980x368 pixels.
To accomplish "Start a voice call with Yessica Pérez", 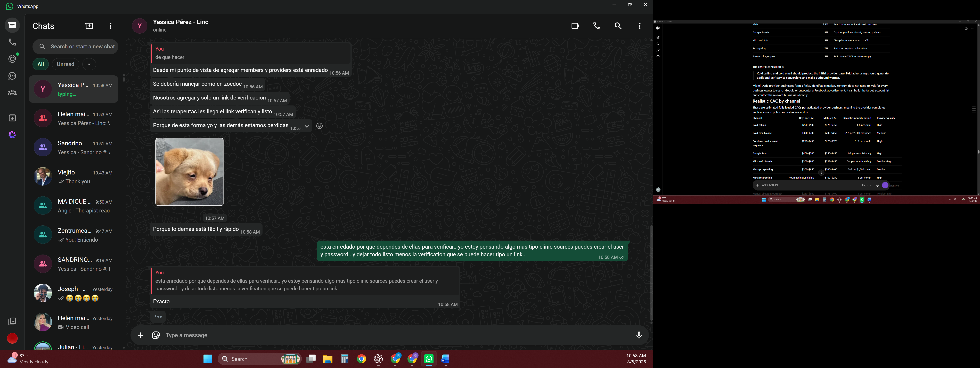I will [x=597, y=26].
